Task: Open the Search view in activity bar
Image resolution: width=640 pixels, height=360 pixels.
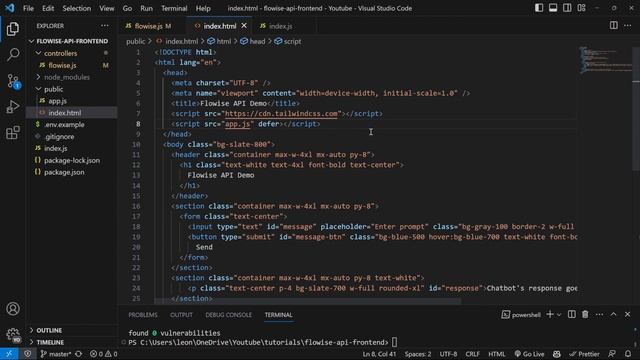Action: (x=13, y=54)
